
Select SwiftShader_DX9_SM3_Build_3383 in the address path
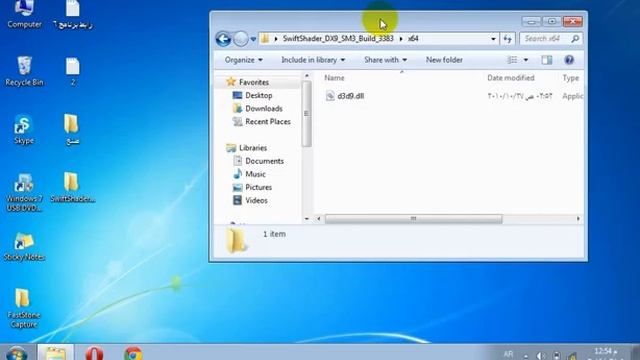pos(338,38)
